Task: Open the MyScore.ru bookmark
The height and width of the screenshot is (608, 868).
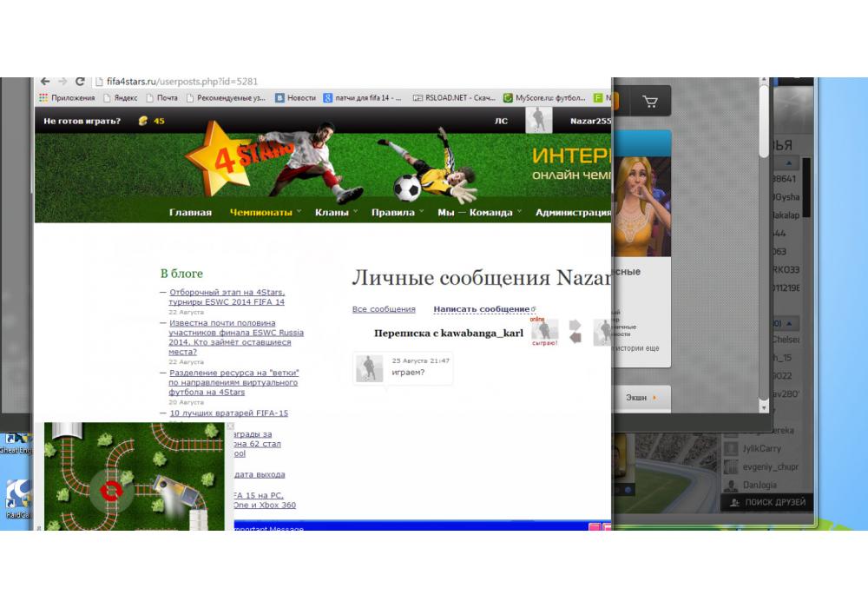Action: point(544,98)
